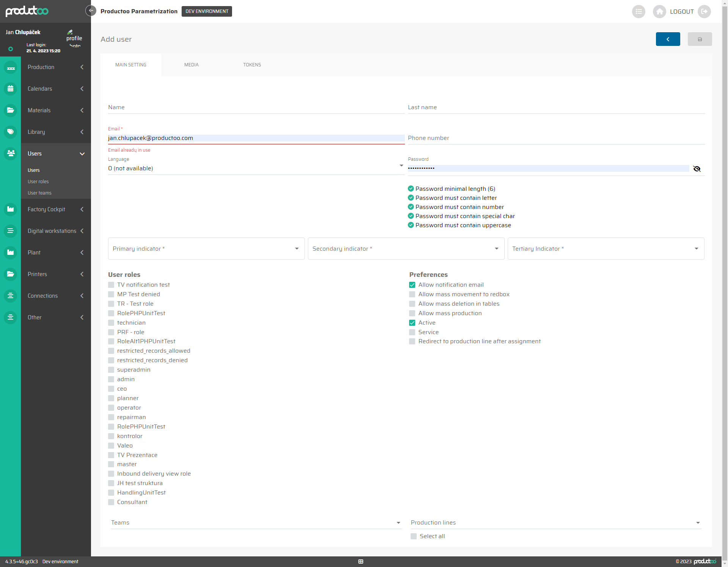
Task: Uncheck Allow notification email
Action: coord(412,285)
